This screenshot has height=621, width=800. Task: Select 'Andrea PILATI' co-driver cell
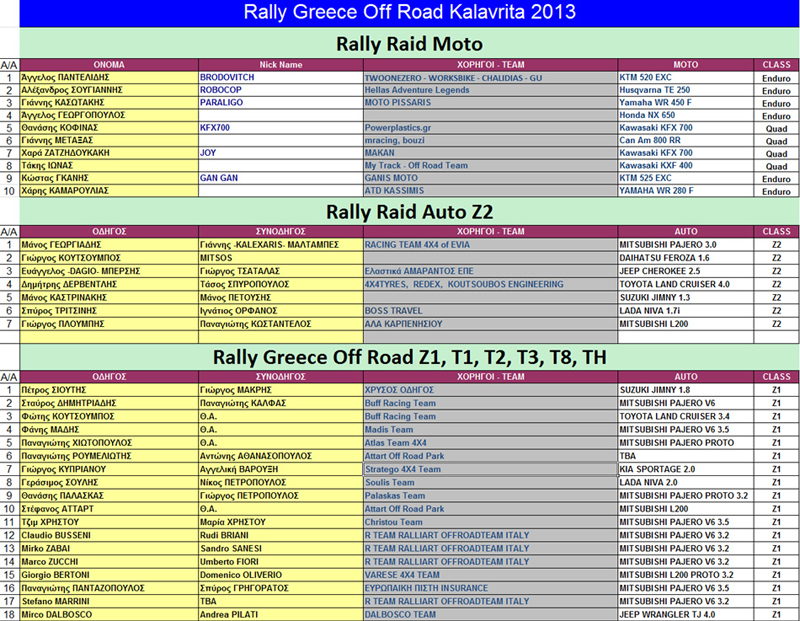(x=281, y=615)
